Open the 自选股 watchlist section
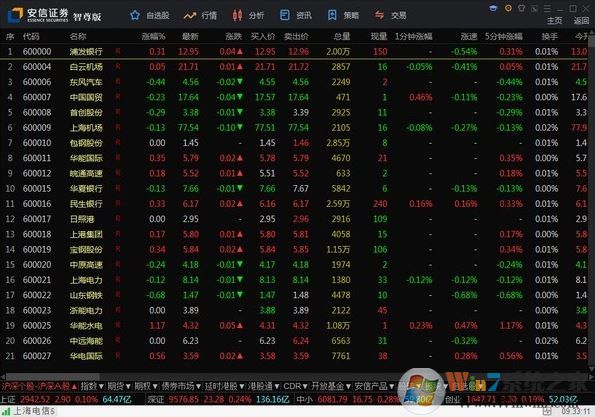The width and height of the screenshot is (595, 417). 150,16
